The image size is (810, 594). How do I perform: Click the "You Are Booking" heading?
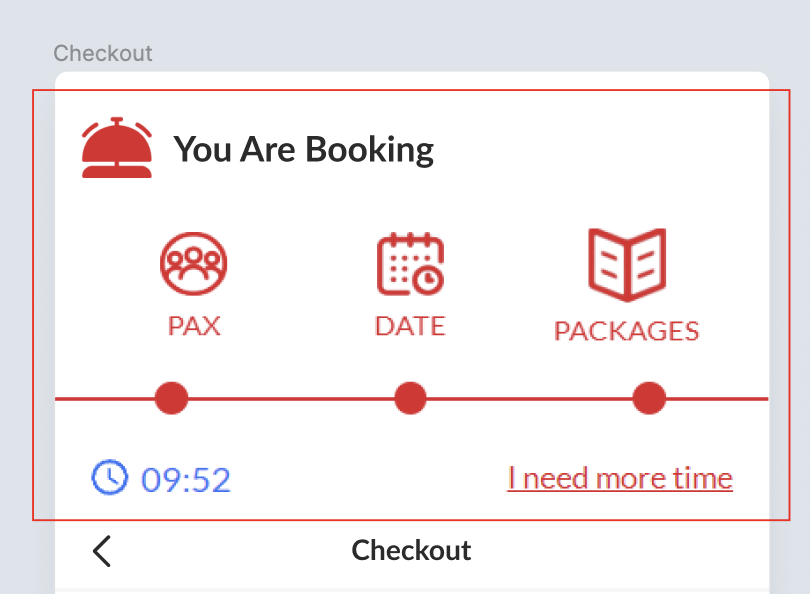(304, 150)
